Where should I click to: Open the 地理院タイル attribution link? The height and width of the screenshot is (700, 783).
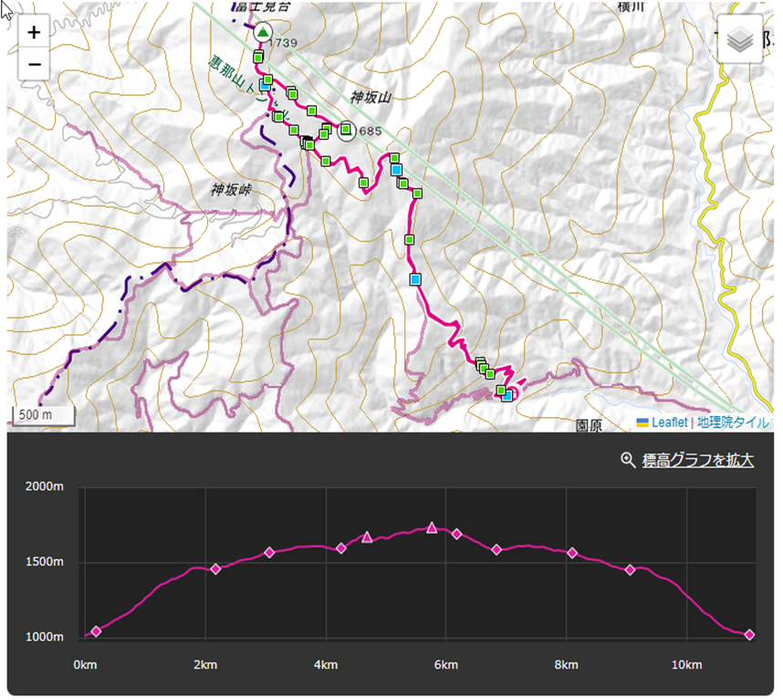click(733, 423)
